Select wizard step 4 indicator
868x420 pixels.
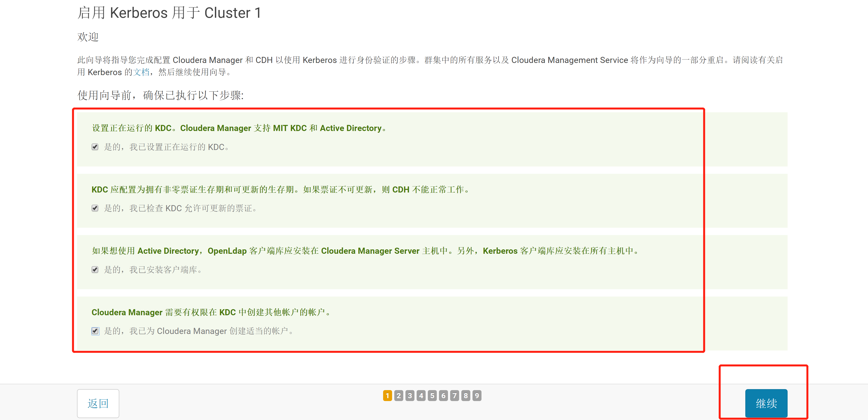pos(421,395)
